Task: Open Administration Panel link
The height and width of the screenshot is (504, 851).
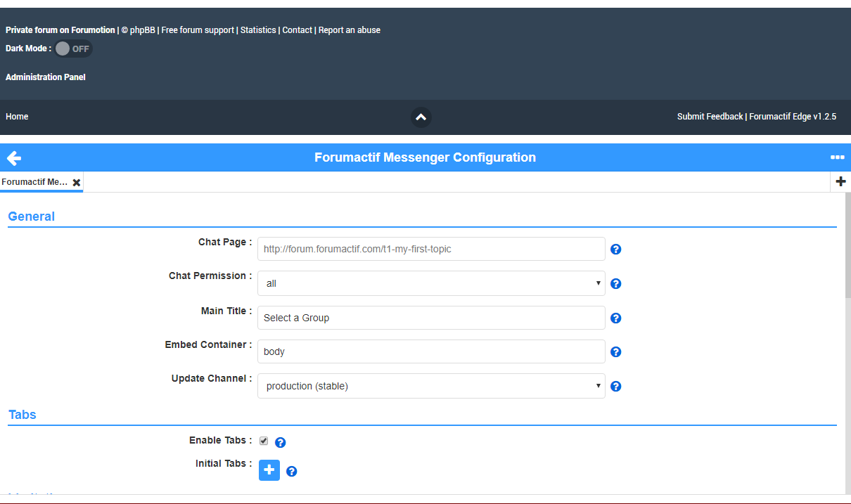Action: [46, 77]
